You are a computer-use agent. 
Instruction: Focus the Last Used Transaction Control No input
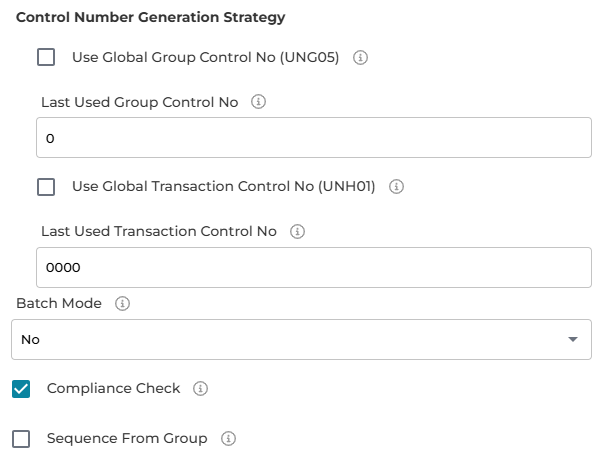[313, 267]
